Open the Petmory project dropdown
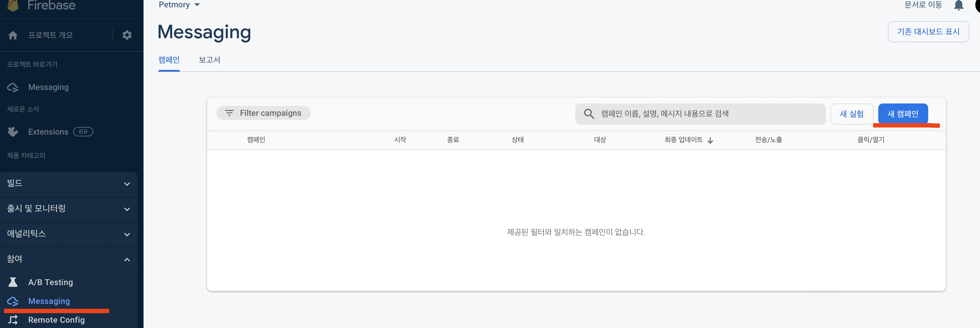This screenshot has height=328, width=980. point(179,5)
